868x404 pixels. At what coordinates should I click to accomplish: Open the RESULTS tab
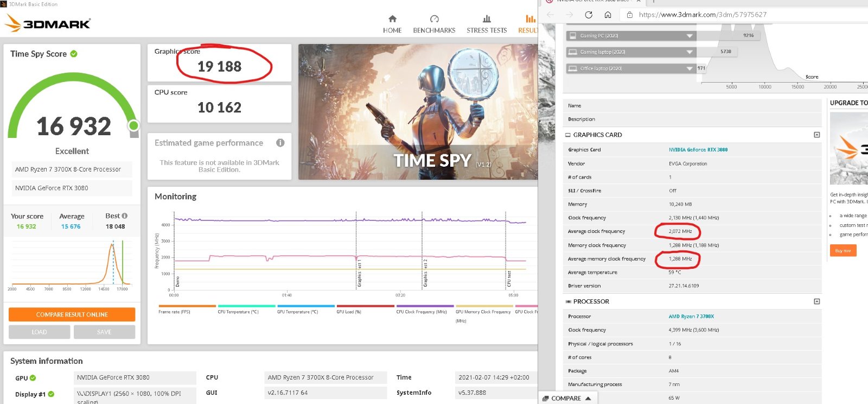[x=529, y=24]
